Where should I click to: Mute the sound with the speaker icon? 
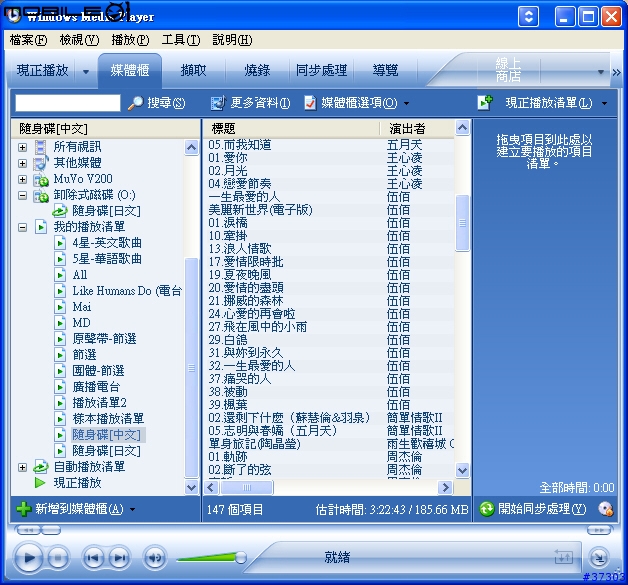coord(155,557)
